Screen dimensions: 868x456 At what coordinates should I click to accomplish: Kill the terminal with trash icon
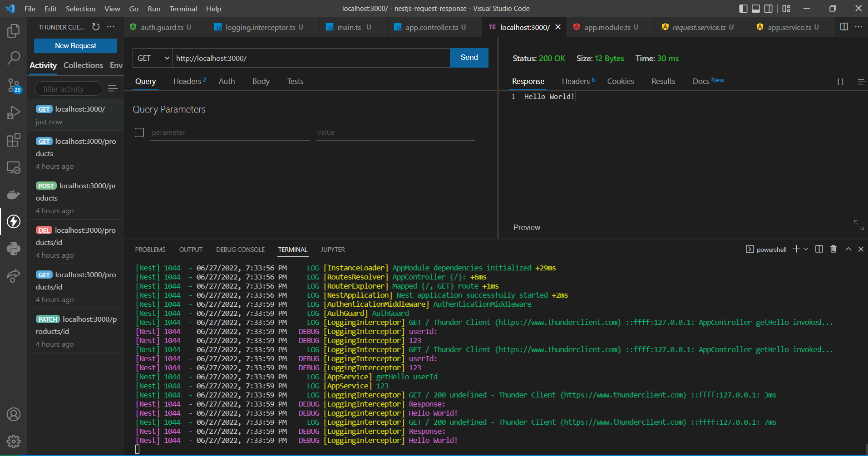point(833,249)
